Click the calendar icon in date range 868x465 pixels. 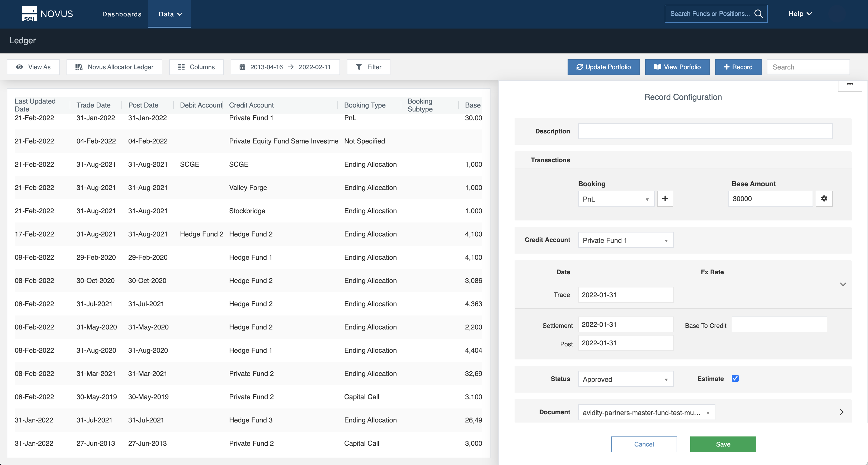click(x=242, y=67)
